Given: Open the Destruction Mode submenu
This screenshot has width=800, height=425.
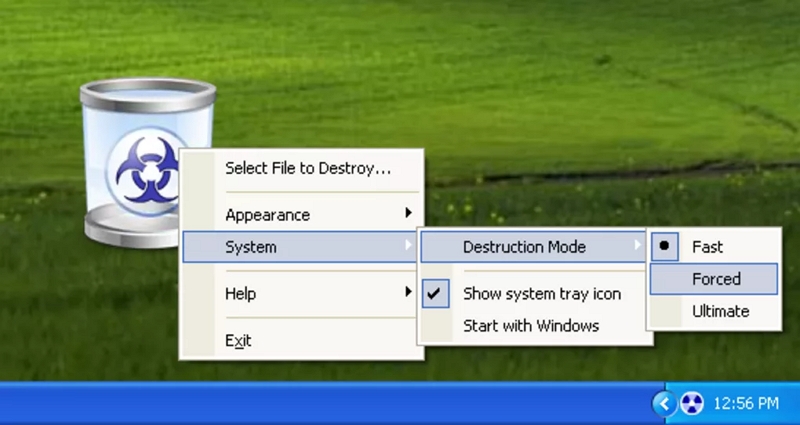Looking at the screenshot, I should [534, 247].
